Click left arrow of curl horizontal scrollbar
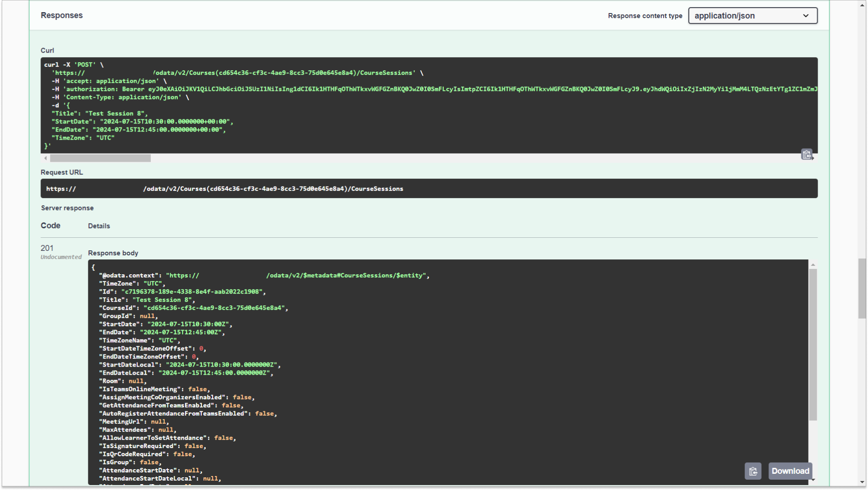Screen dimensions: 868x490 (45, 158)
